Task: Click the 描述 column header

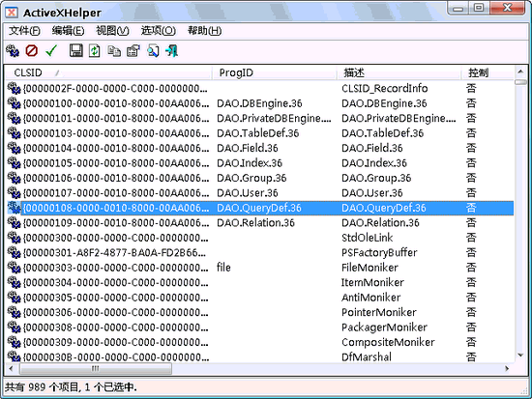Action: 399,72
